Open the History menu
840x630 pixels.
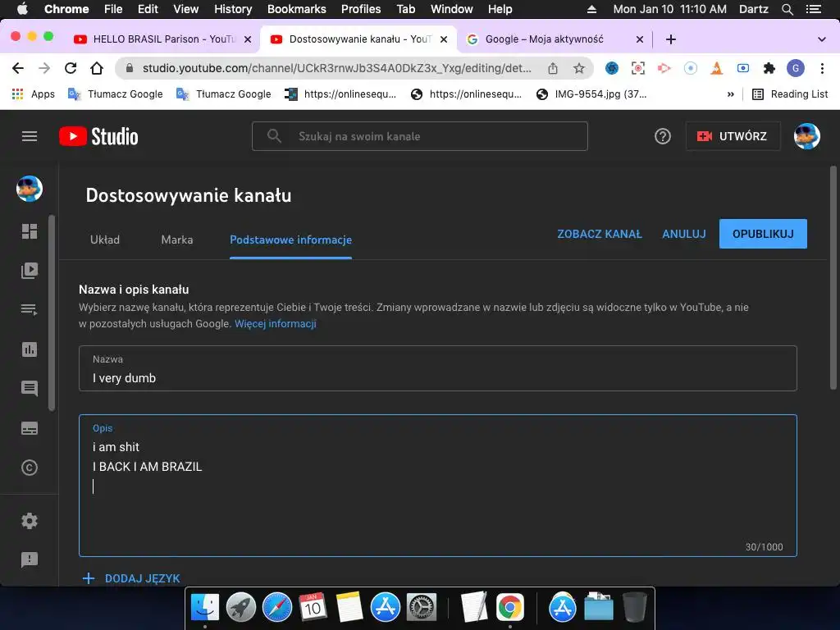pos(233,9)
